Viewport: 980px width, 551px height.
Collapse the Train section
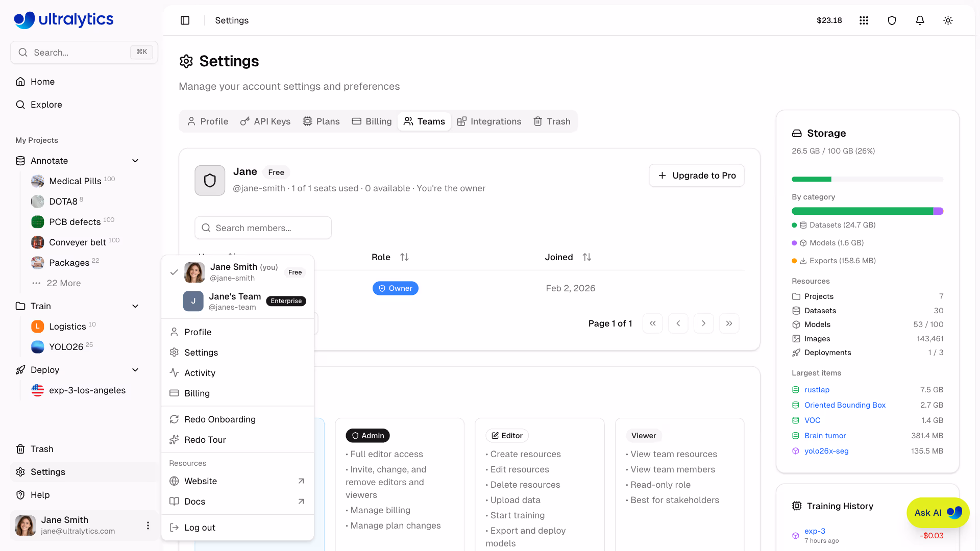pos(135,306)
